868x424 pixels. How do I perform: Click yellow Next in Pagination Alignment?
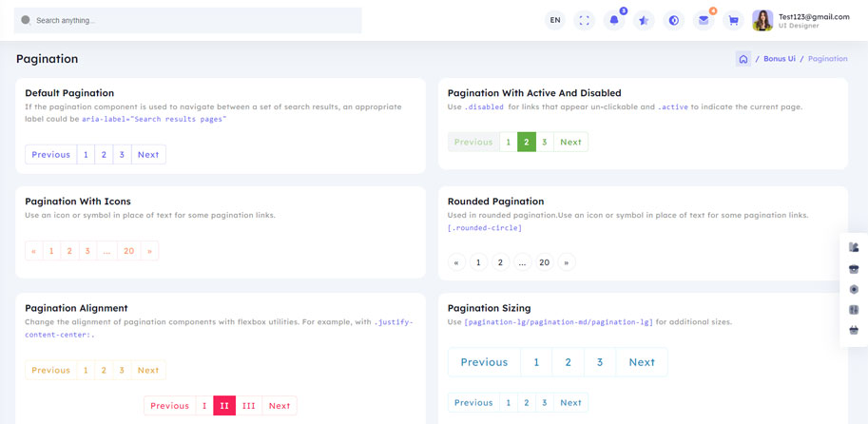148,371
